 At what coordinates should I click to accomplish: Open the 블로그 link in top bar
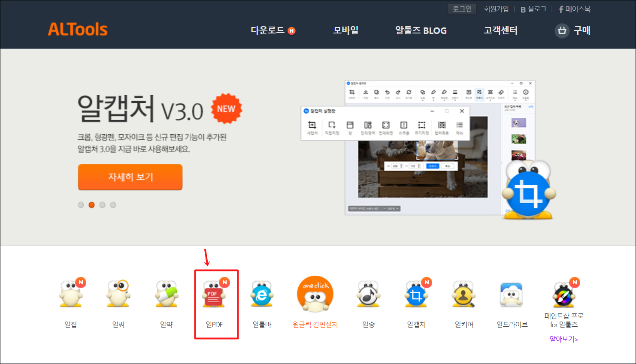point(533,9)
